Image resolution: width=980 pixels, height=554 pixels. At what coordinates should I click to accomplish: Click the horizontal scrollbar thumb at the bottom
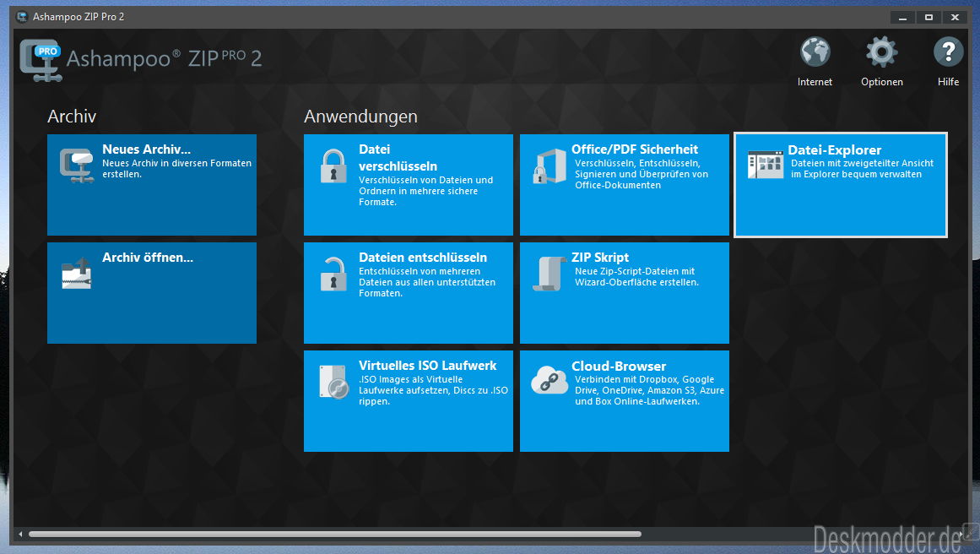tap(335, 534)
